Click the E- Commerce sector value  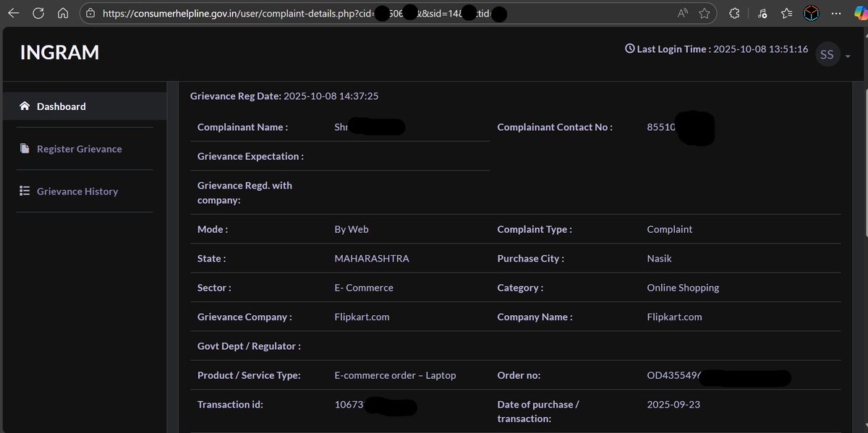click(364, 288)
